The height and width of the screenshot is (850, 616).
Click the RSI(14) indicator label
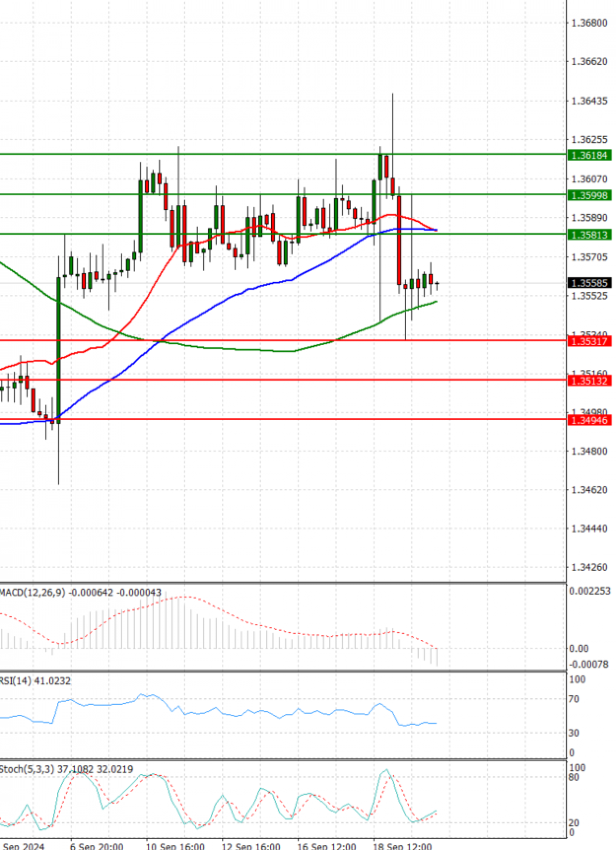[x=15, y=681]
